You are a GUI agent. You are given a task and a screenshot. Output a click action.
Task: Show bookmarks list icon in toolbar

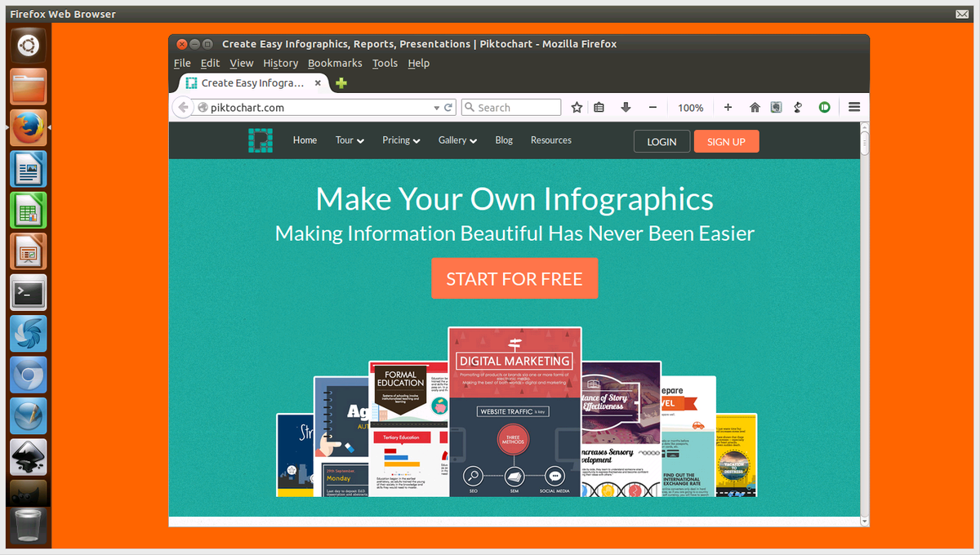(599, 107)
